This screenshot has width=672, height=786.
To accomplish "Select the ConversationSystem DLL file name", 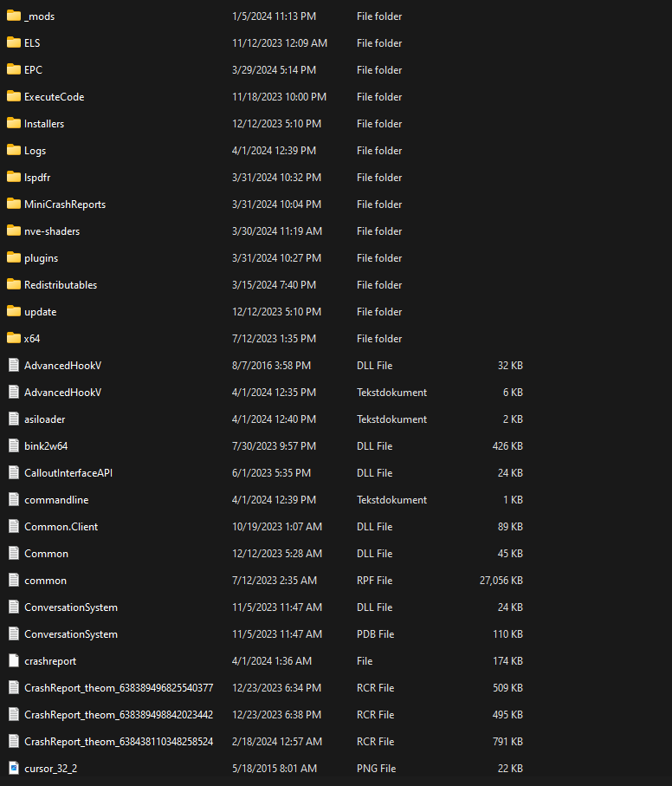I will tap(71, 607).
